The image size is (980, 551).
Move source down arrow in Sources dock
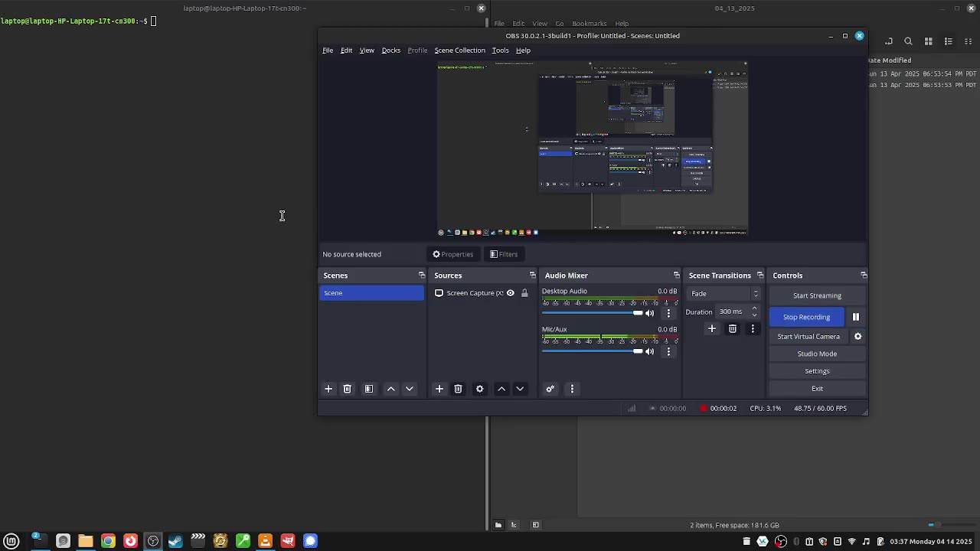(520, 389)
